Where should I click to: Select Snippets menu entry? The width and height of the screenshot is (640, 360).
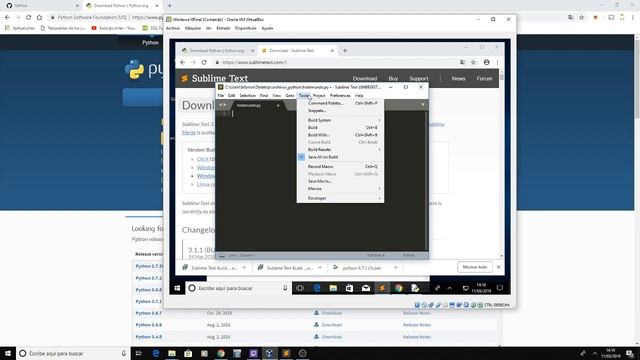click(340, 111)
